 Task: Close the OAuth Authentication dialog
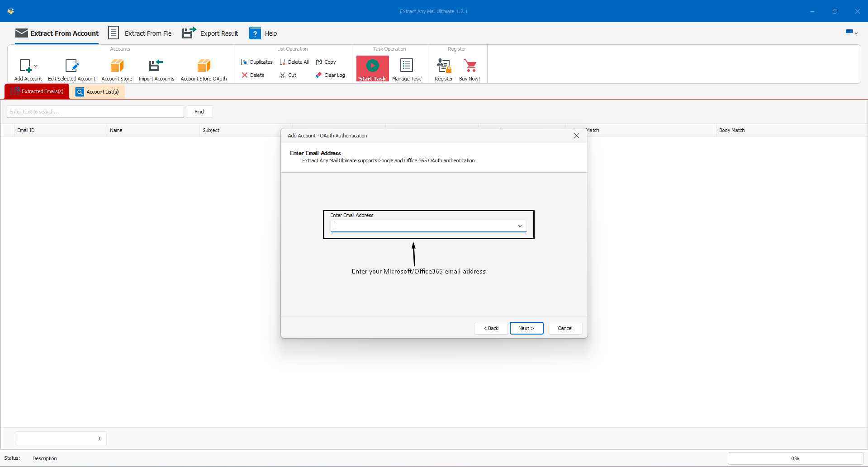click(577, 136)
